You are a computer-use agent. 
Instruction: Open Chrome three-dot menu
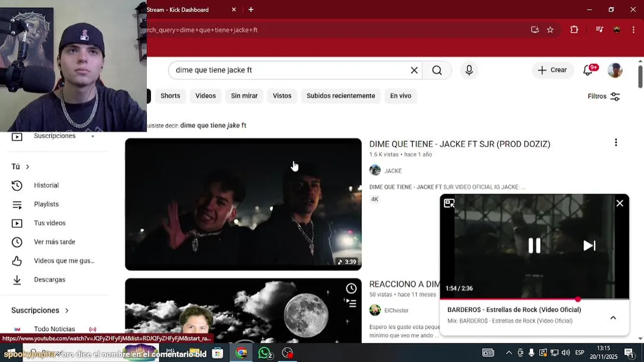pyautogui.click(x=633, y=30)
